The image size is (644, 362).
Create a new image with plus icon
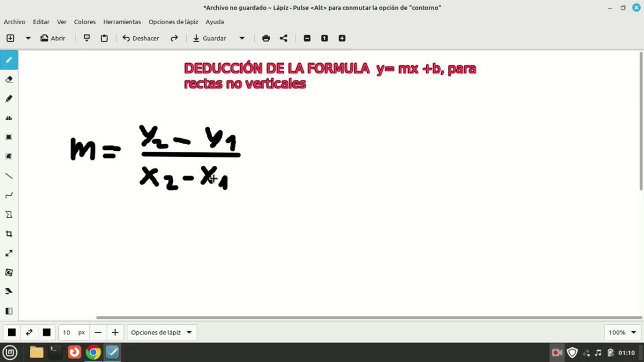pyautogui.click(x=11, y=38)
